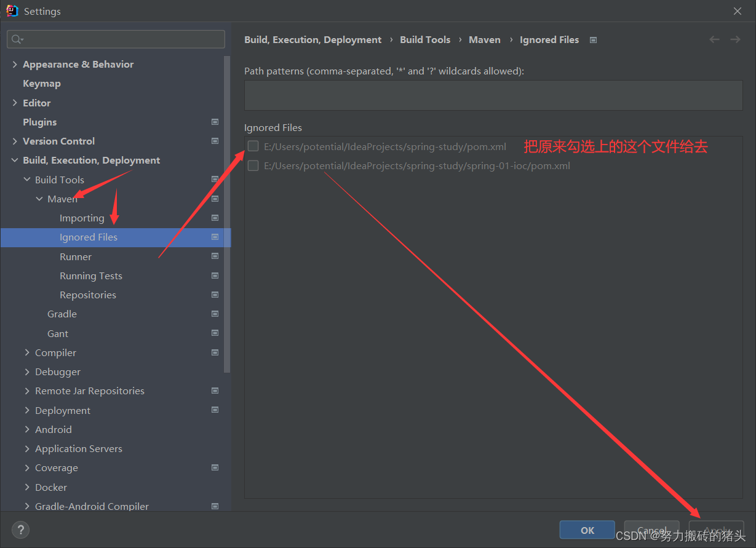
Task: Collapse the Build Tools node
Action: (x=27, y=180)
